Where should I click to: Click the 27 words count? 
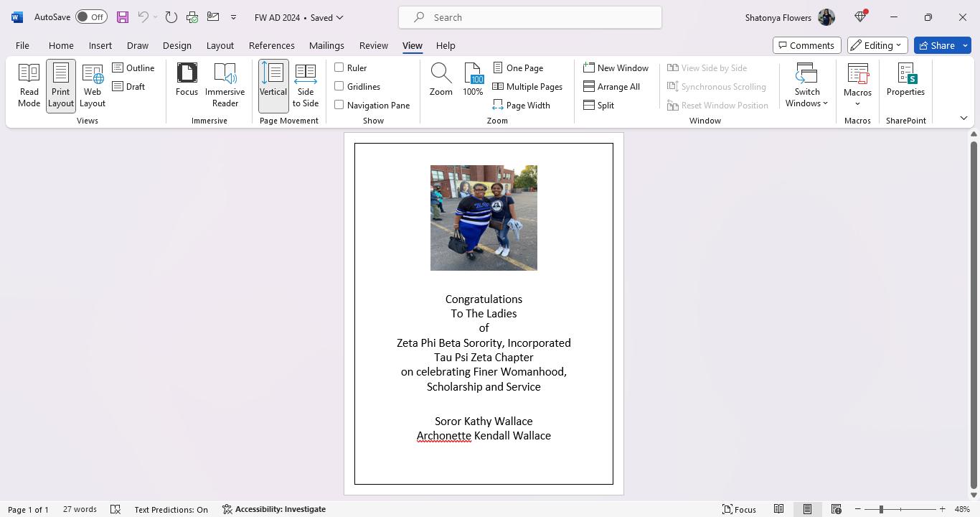[80, 509]
